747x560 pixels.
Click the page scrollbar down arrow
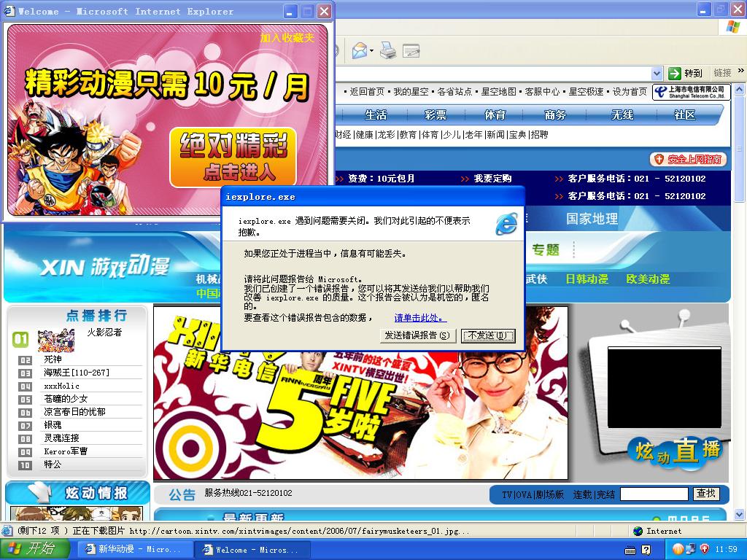[739, 515]
